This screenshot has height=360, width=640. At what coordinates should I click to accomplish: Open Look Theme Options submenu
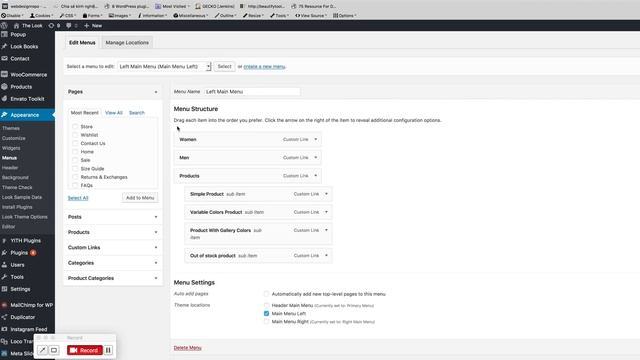click(x=25, y=217)
